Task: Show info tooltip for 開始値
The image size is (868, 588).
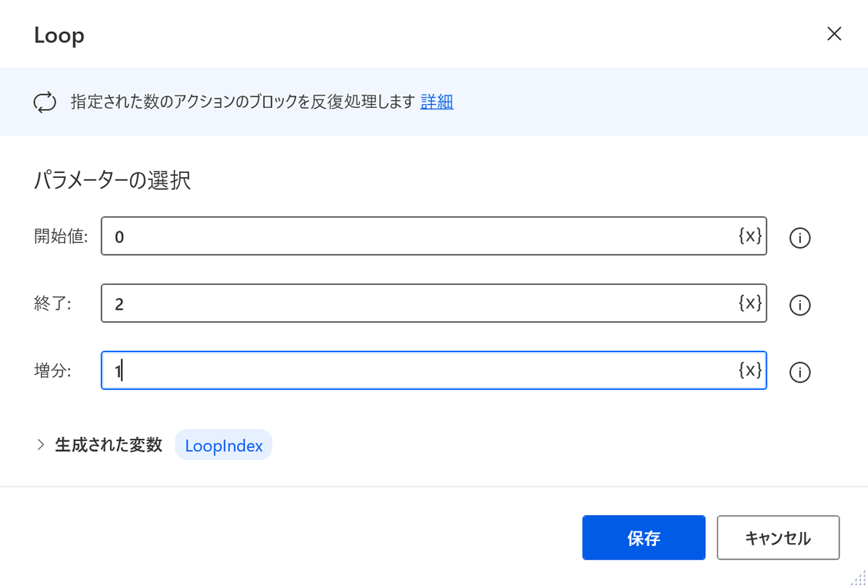Action: pos(799,238)
